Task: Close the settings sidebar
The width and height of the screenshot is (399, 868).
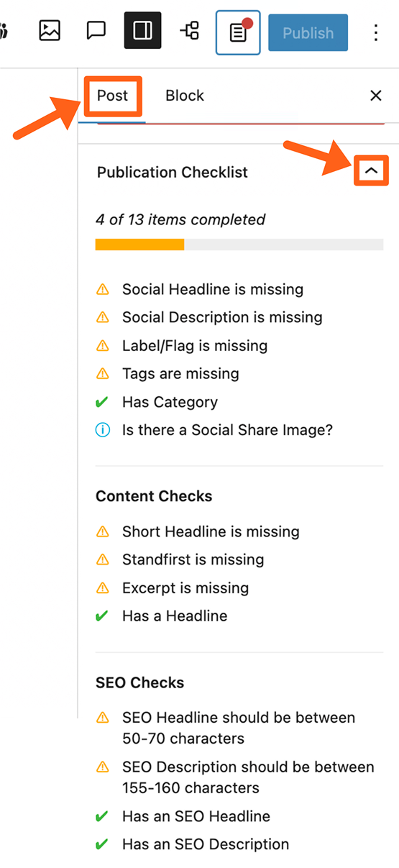Action: (x=375, y=96)
